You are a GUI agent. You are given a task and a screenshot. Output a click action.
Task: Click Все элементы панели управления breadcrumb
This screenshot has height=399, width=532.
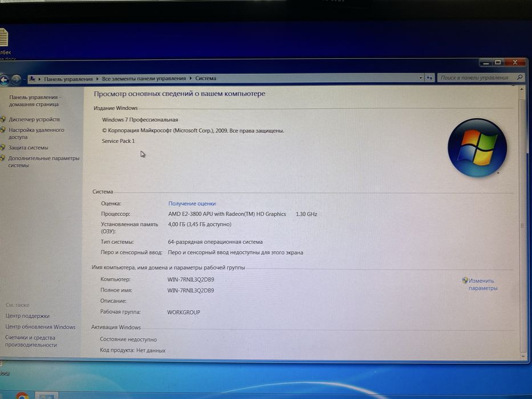144,79
